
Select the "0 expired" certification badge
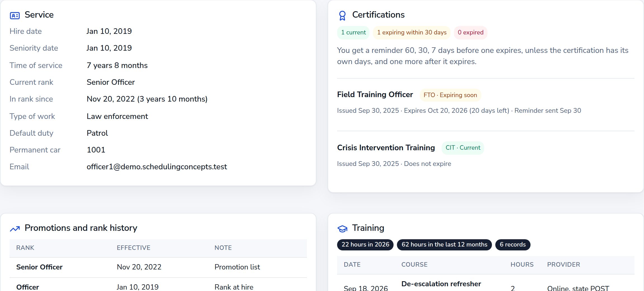[x=470, y=32]
